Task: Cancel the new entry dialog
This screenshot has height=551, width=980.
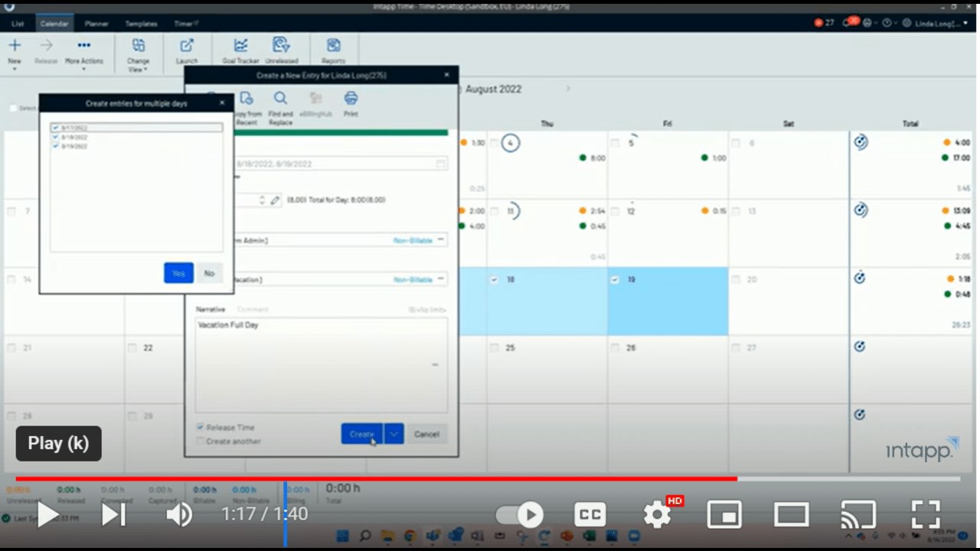Action: pyautogui.click(x=426, y=434)
